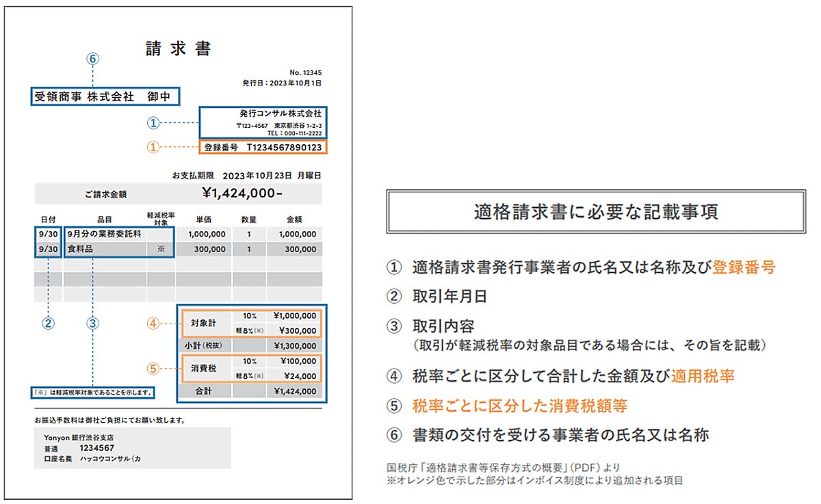Click the orange circled 5 next to 消費税

[153, 368]
